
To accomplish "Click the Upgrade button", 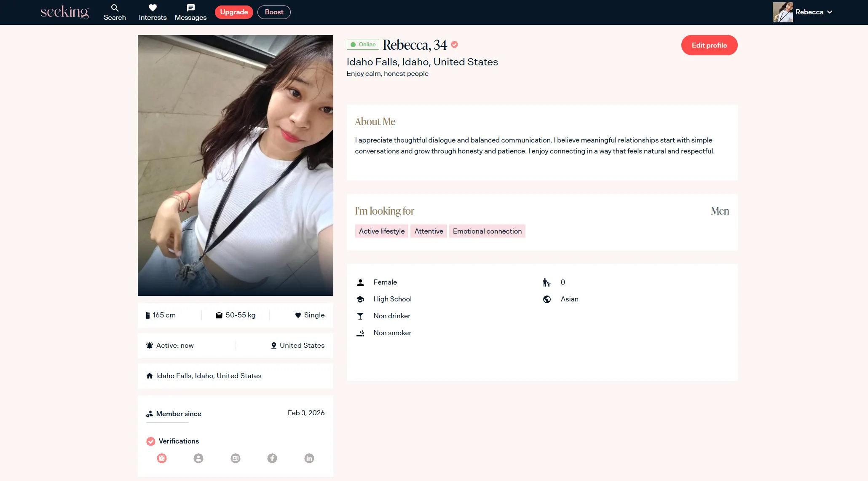I will (234, 12).
